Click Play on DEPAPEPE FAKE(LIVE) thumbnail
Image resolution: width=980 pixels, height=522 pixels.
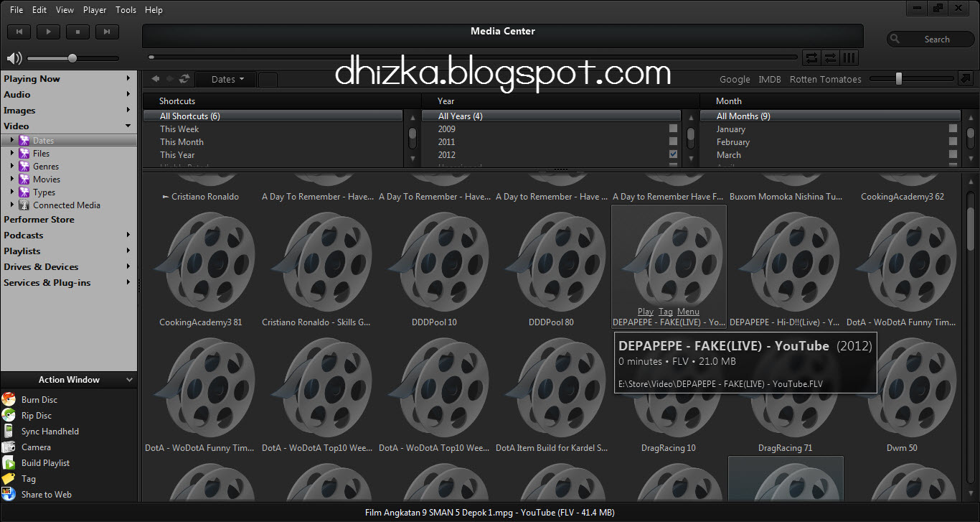pos(645,312)
